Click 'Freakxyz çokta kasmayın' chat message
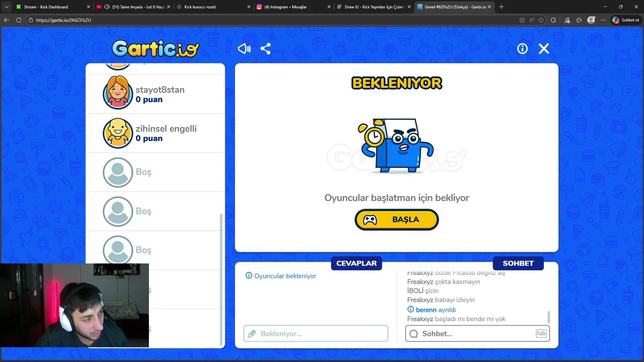This screenshot has width=644, height=362. (443, 282)
